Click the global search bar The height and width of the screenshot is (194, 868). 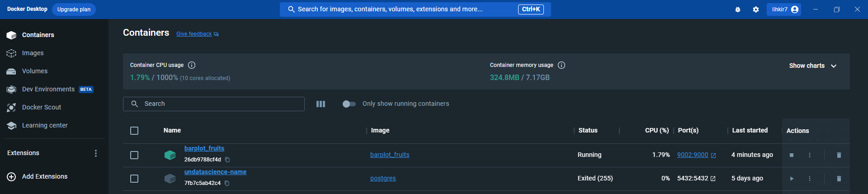coord(415,9)
